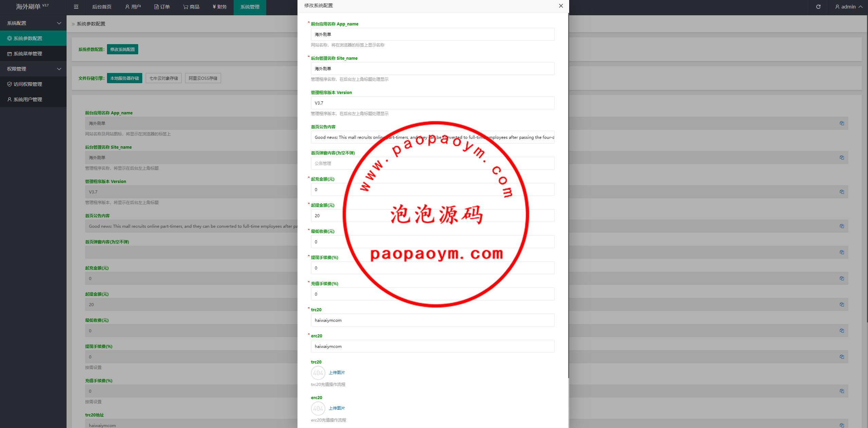Focus the 起充金额 input in dialog
The height and width of the screenshot is (428, 868).
pos(433,189)
